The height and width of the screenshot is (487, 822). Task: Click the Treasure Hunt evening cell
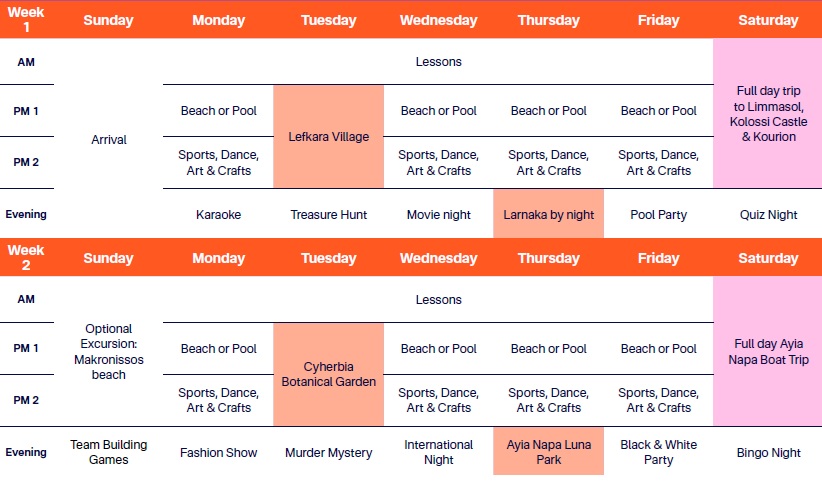coord(328,214)
